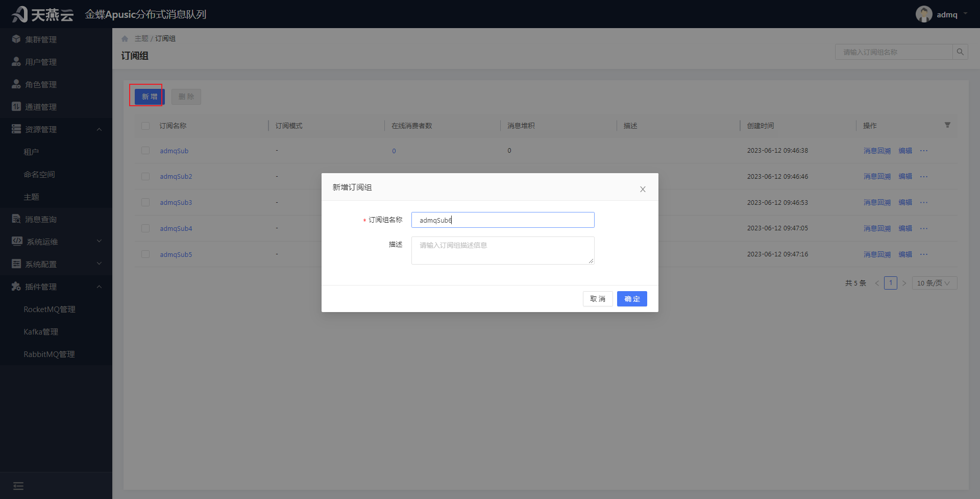Close the 新增订阅组 dialog
980x499 pixels.
643,189
